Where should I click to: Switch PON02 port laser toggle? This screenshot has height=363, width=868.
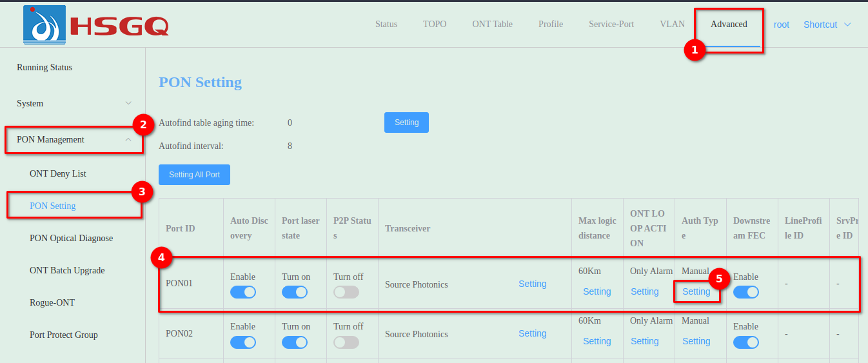[x=294, y=342]
